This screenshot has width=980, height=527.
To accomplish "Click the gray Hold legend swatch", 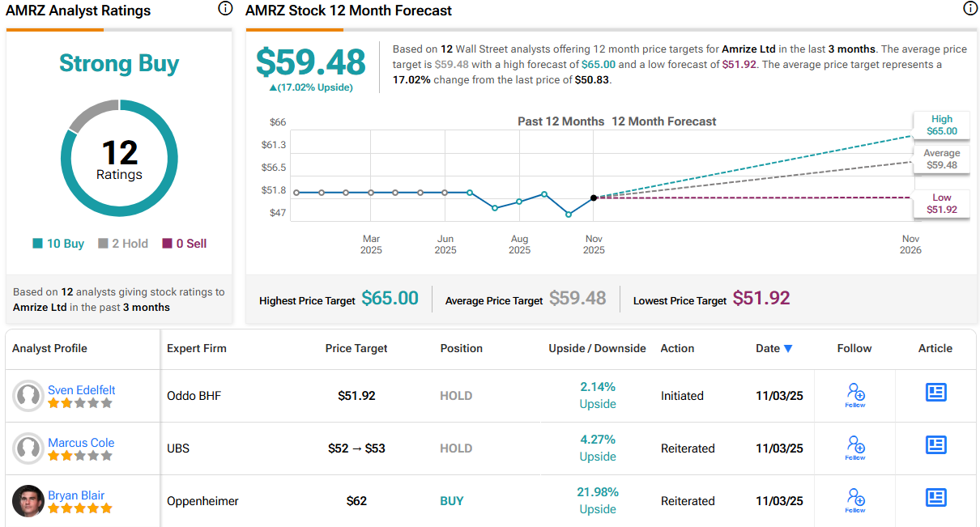I will tap(103, 244).
